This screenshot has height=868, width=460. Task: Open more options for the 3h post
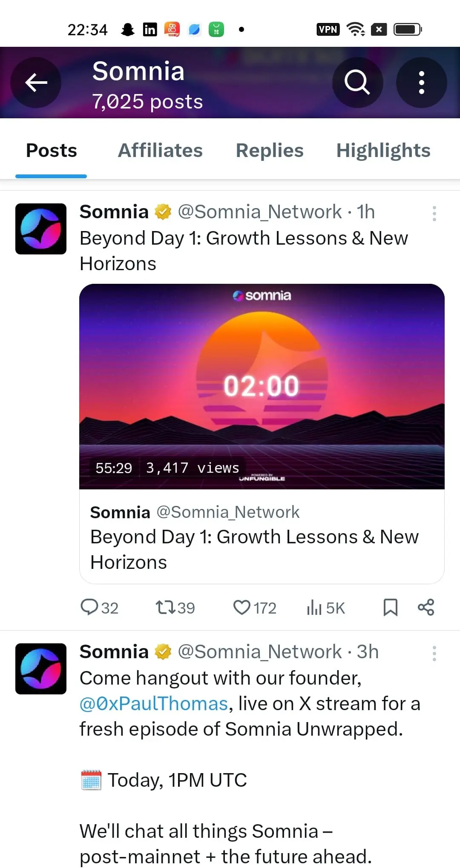[434, 654]
